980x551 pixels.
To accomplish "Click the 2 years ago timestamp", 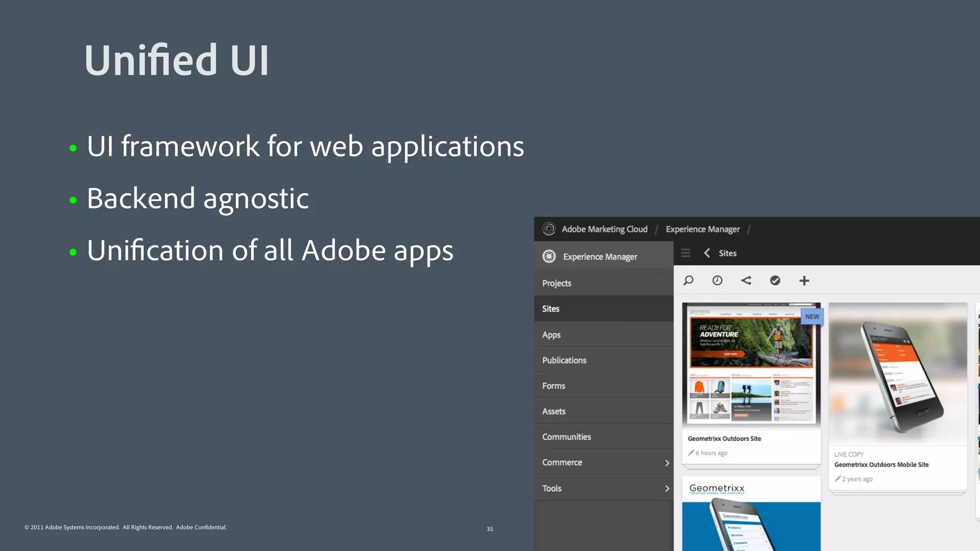I will (x=857, y=479).
